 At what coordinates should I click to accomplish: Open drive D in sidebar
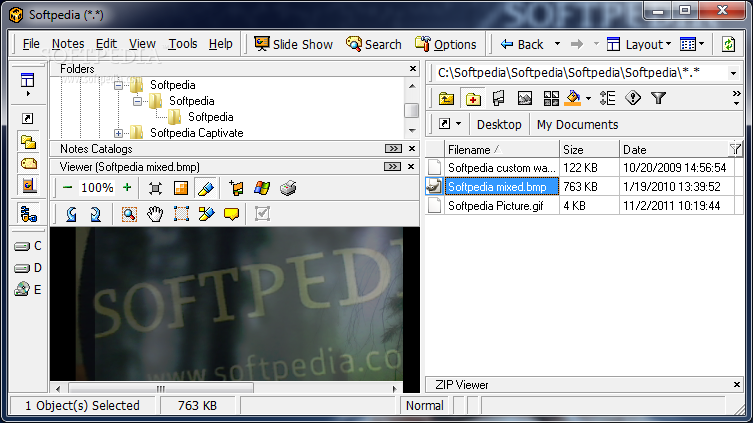pos(28,268)
